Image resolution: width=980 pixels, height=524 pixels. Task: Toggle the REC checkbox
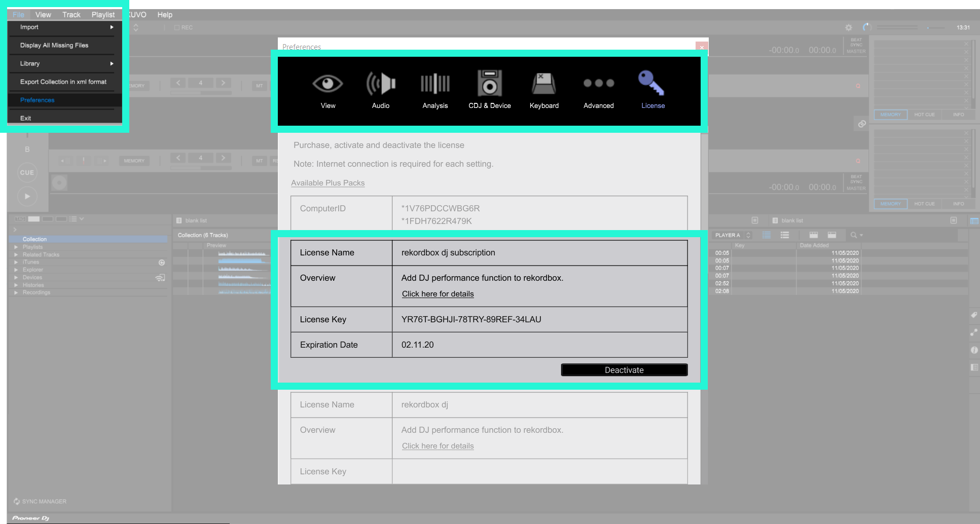177,27
